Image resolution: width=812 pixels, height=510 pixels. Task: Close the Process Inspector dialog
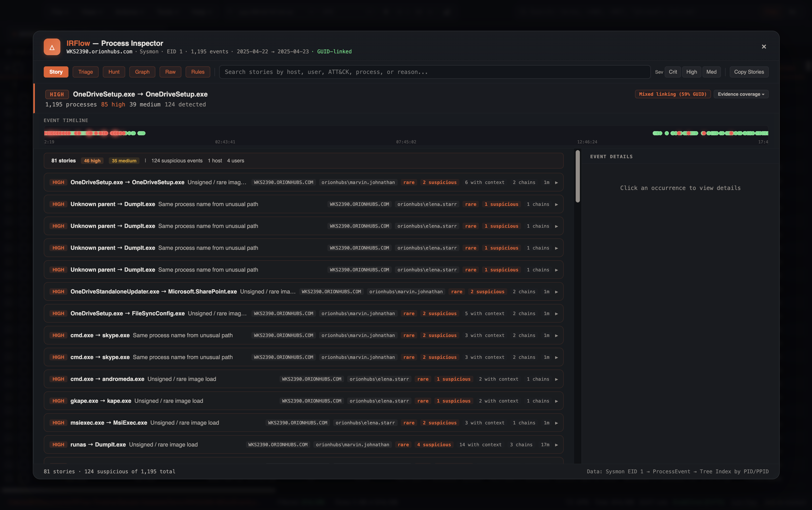[764, 47]
